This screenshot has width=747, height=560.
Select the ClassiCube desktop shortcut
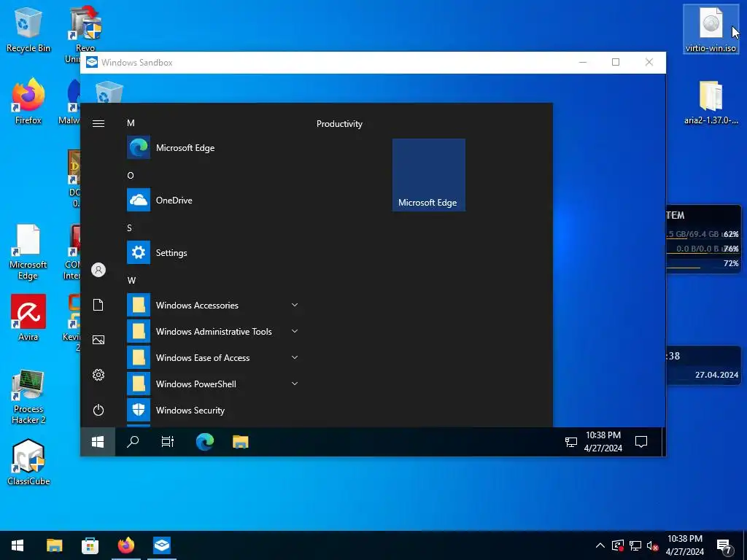[x=28, y=462]
